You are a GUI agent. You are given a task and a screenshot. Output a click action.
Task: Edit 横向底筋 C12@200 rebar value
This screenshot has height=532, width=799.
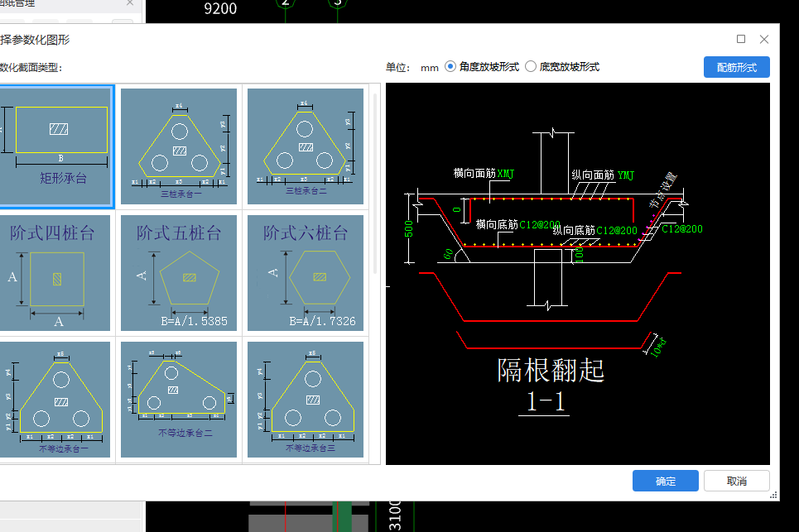click(x=540, y=224)
